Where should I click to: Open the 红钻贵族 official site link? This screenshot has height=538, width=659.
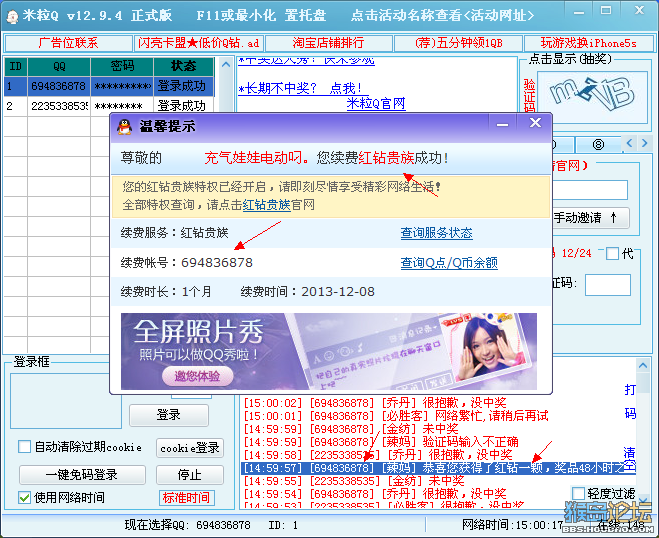266,205
